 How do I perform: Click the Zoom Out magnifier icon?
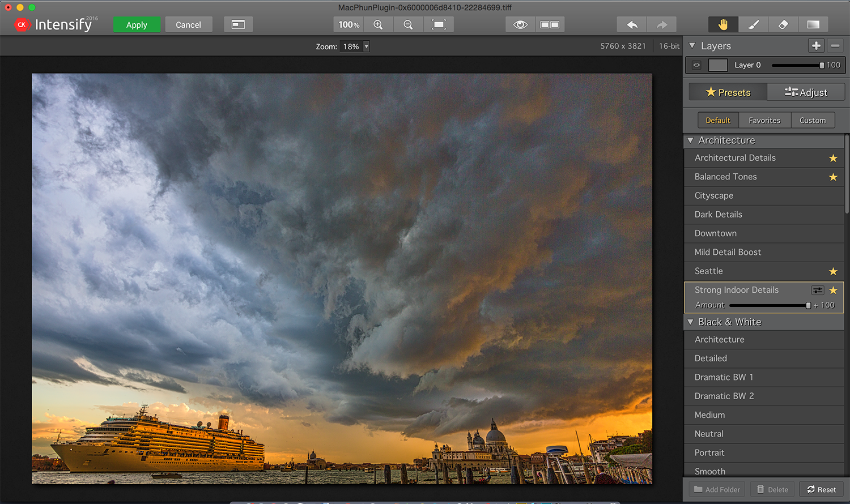(x=408, y=24)
